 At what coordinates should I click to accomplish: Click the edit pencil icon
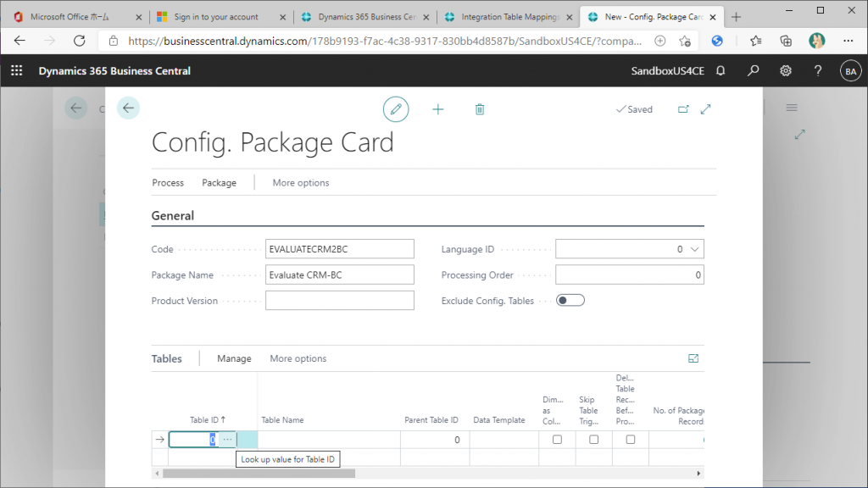(x=396, y=109)
